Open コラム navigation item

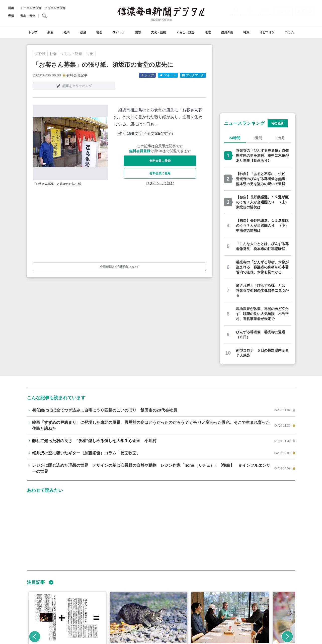(289, 32)
